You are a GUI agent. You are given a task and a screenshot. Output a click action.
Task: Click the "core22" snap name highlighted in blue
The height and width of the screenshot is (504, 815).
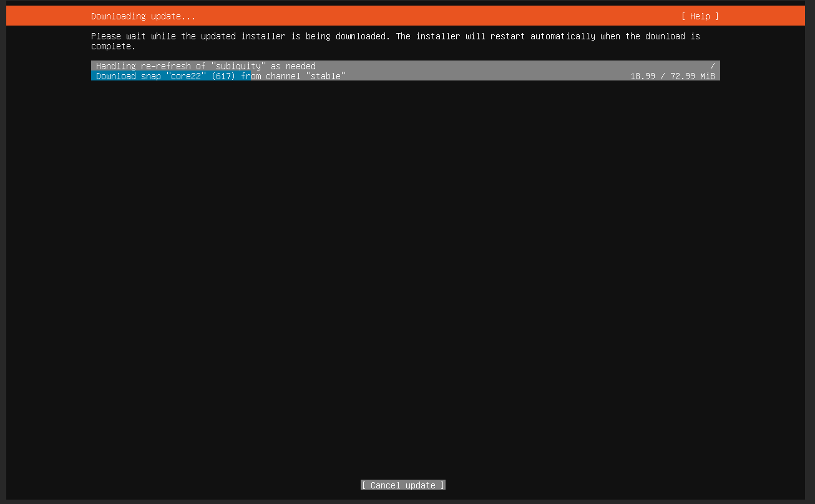click(185, 75)
